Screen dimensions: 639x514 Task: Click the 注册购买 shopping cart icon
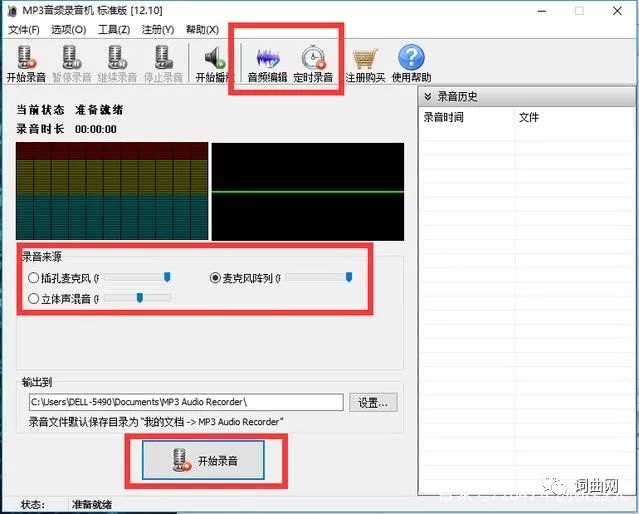(365, 59)
